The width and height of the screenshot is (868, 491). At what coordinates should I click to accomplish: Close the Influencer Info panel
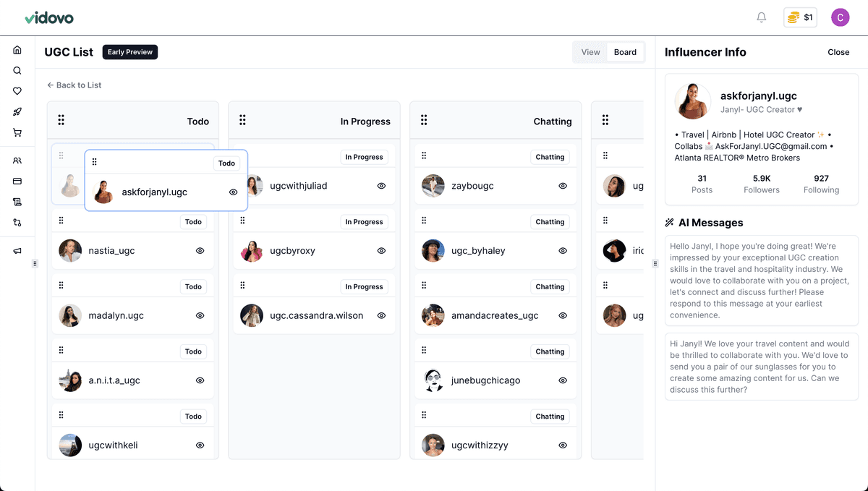(838, 52)
